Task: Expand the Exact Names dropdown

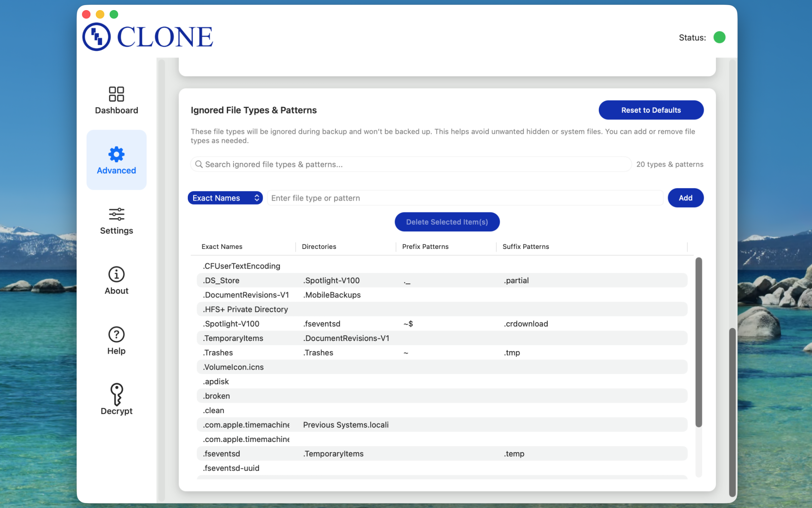Action: (225, 198)
